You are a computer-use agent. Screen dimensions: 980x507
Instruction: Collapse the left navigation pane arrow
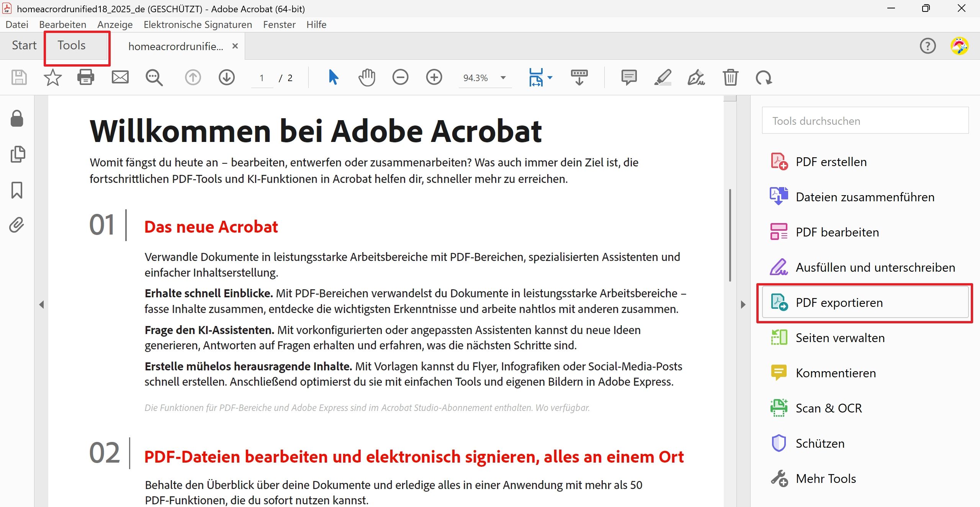coord(41,305)
